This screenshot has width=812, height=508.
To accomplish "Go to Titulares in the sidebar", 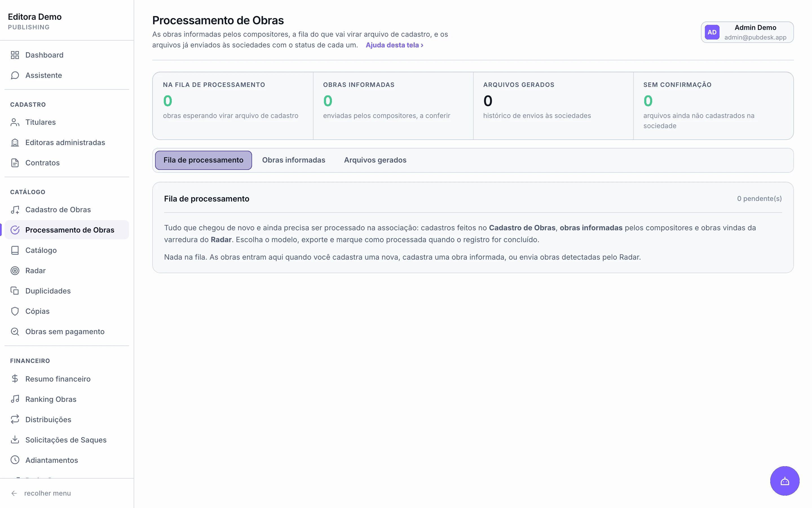I will [67, 122].
